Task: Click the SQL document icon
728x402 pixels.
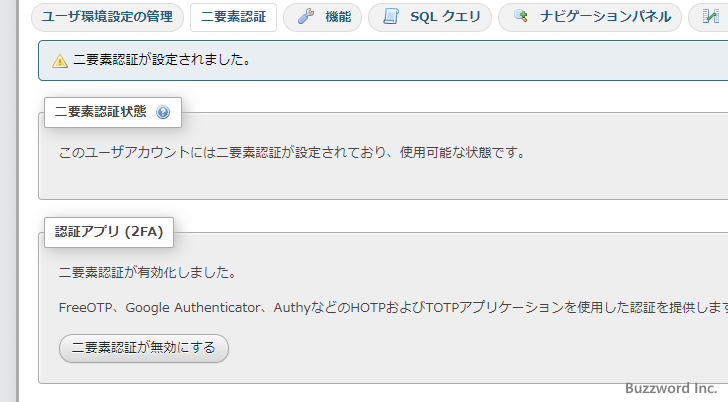Action: [x=391, y=17]
